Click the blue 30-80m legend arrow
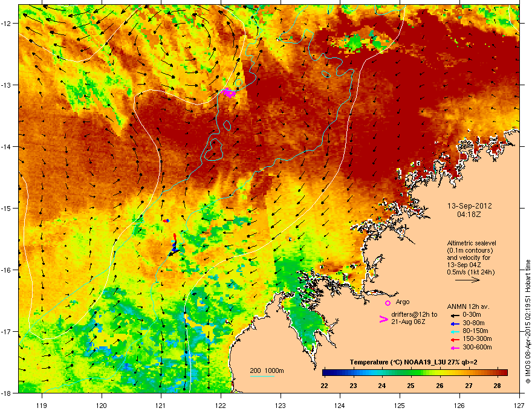532x411 pixels. (455, 323)
